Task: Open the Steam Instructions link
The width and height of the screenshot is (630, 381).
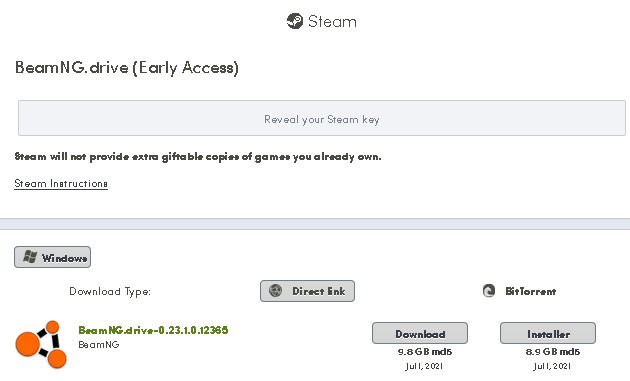Action: point(61,184)
